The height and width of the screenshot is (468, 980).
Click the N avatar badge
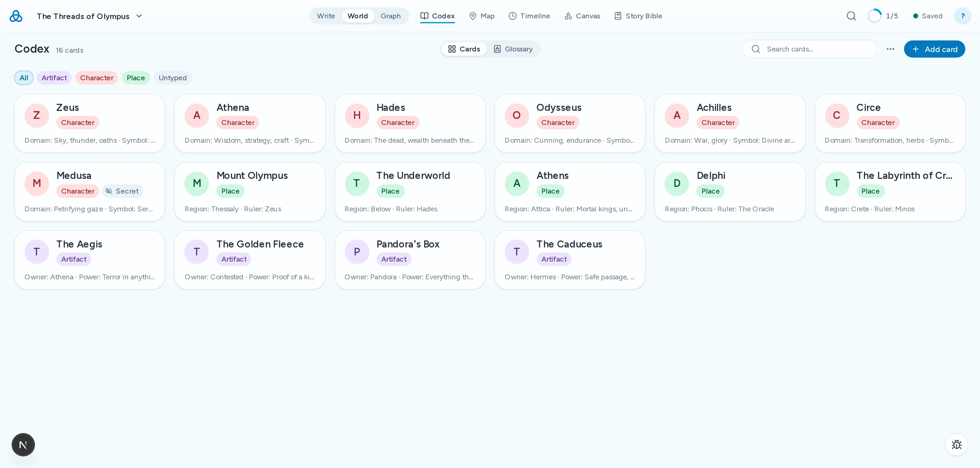click(x=23, y=445)
